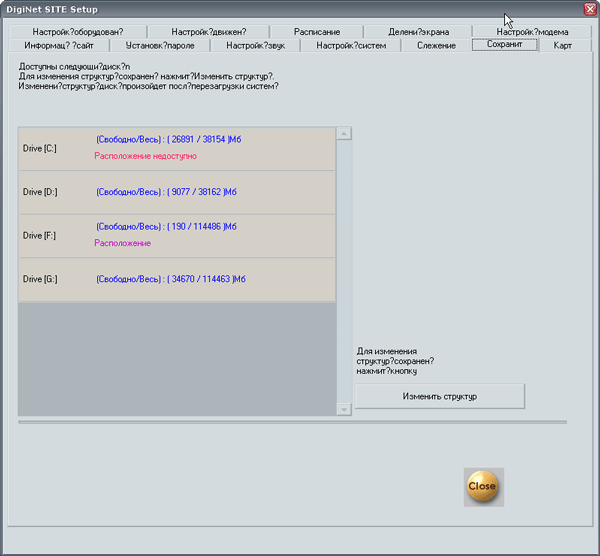The width and height of the screenshot is (600, 556).
Task: Select the Drive [C:] row
Action: point(177,149)
